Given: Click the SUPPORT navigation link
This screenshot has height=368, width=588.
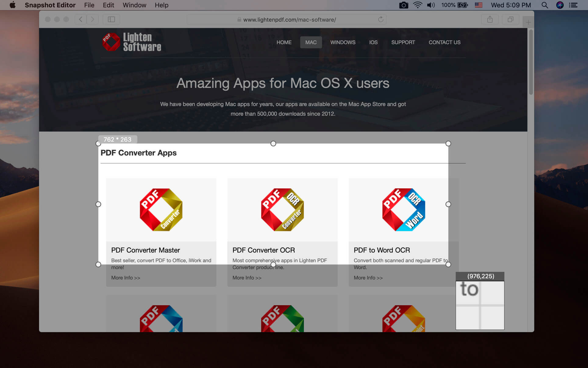Looking at the screenshot, I should 403,42.
